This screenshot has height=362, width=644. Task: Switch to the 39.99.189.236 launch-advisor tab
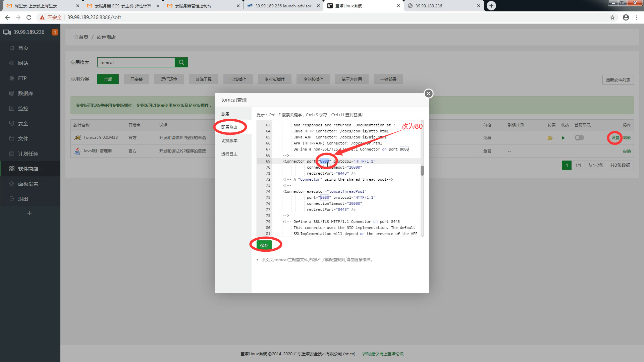283,6
